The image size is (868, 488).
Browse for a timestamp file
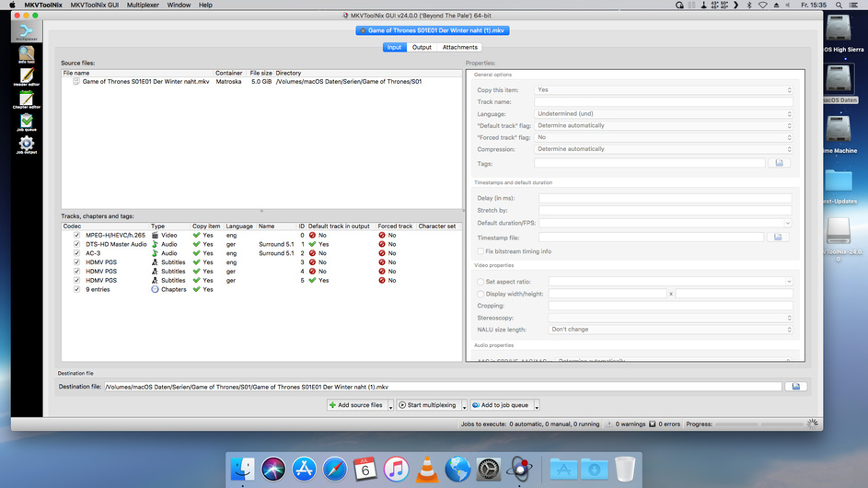coord(778,237)
